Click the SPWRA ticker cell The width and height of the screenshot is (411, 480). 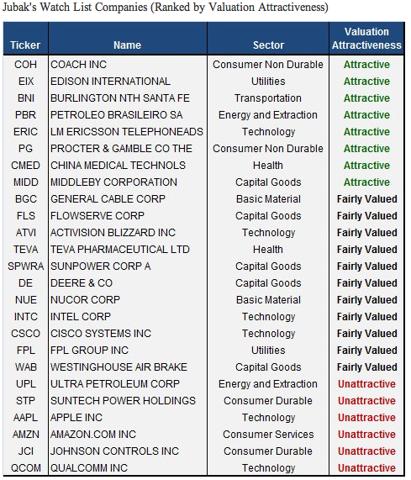click(x=26, y=266)
